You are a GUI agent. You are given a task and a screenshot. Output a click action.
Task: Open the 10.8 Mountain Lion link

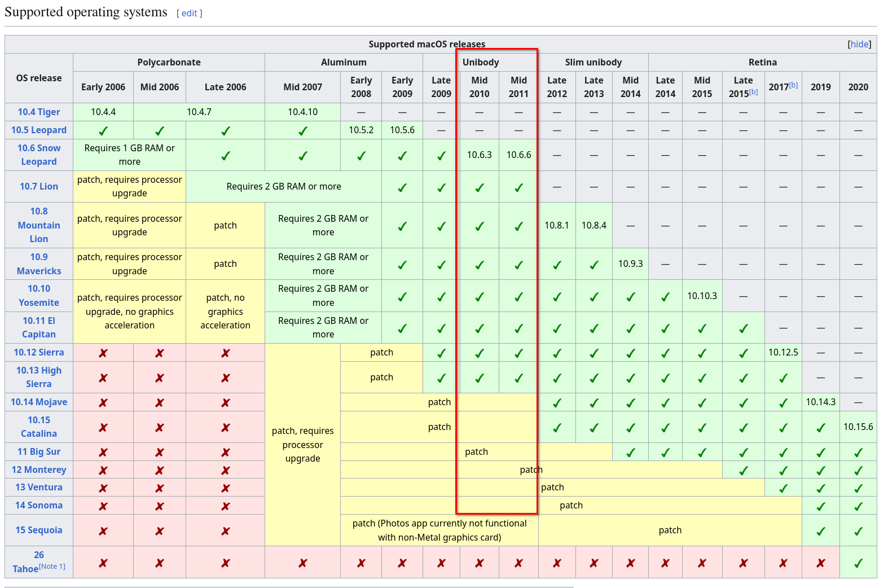(x=39, y=225)
